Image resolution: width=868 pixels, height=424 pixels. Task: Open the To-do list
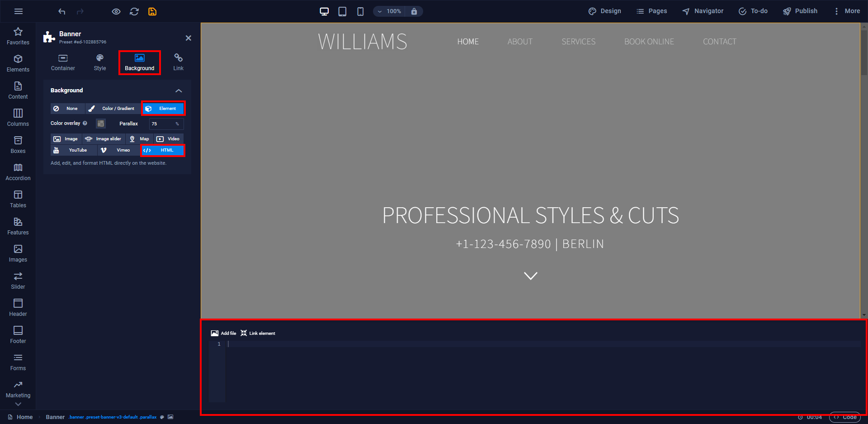coord(753,11)
